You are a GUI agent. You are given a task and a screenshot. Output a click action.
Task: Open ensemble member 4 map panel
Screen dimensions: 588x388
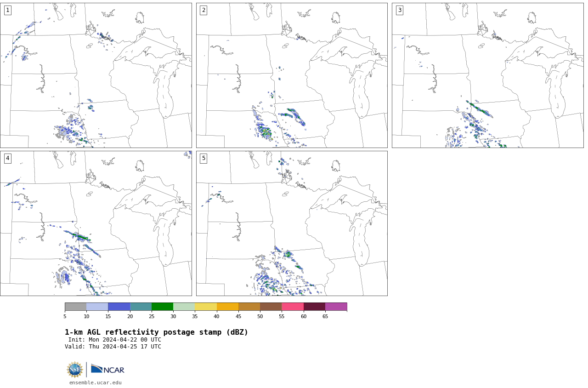pos(96,223)
